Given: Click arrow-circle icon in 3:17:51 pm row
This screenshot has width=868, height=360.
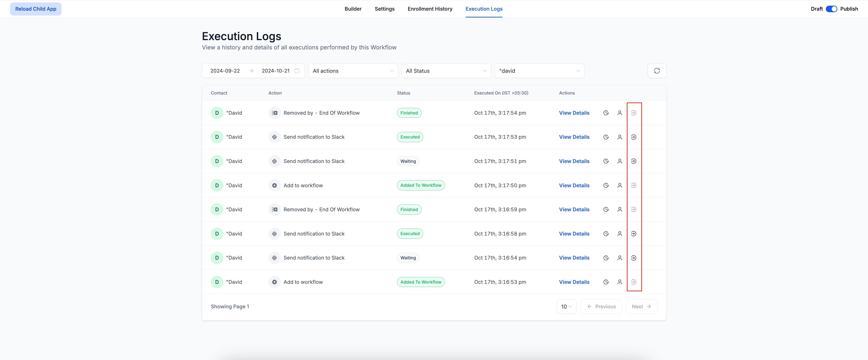Looking at the screenshot, I should point(633,161).
